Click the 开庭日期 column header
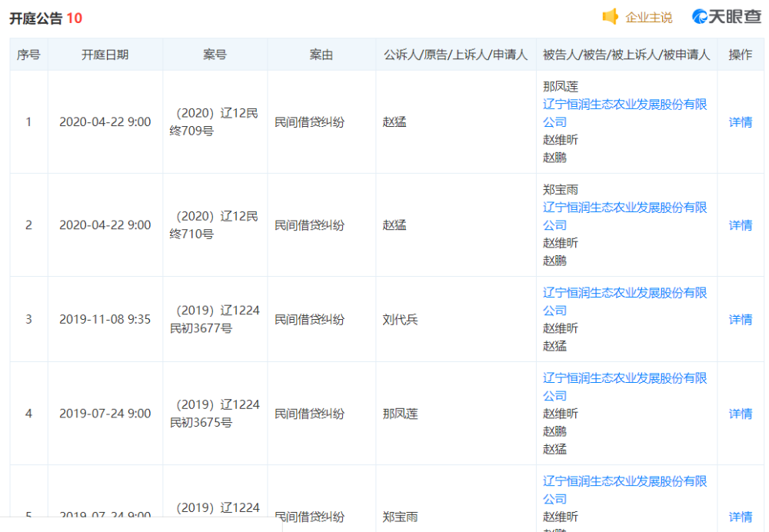Image resolution: width=769 pixels, height=532 pixels. pos(105,55)
